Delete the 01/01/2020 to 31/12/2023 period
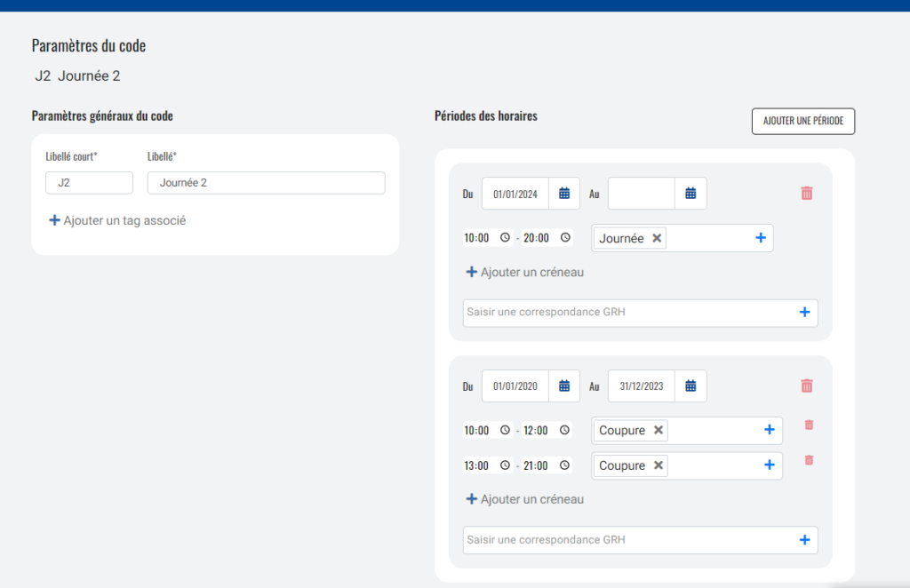 [807, 385]
